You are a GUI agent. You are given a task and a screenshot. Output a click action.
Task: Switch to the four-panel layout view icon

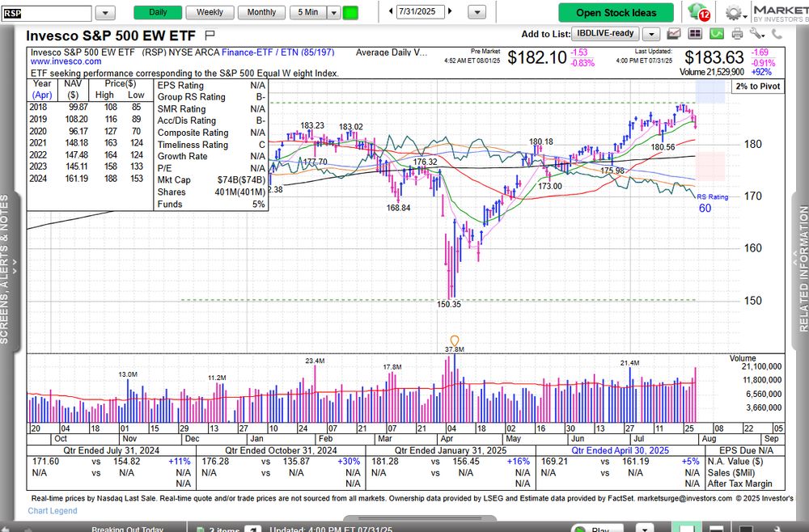695,34
